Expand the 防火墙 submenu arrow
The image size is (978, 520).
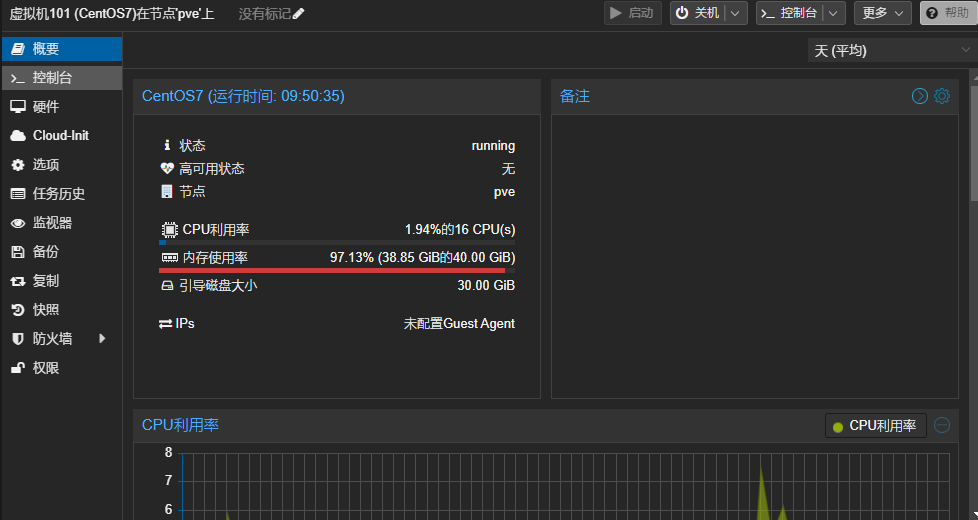click(102, 339)
